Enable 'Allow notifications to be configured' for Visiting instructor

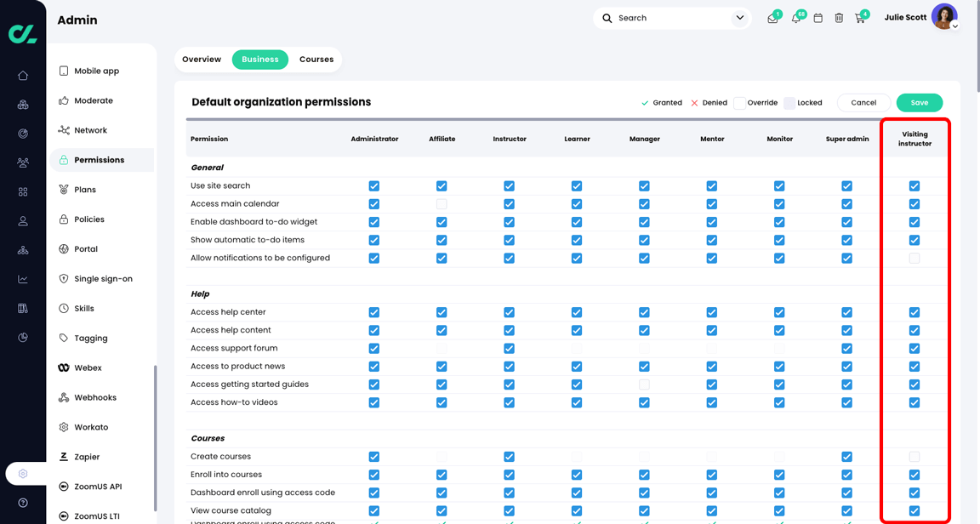click(914, 258)
